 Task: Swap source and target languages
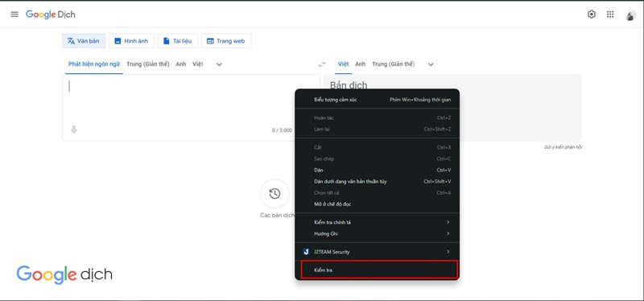tap(322, 64)
